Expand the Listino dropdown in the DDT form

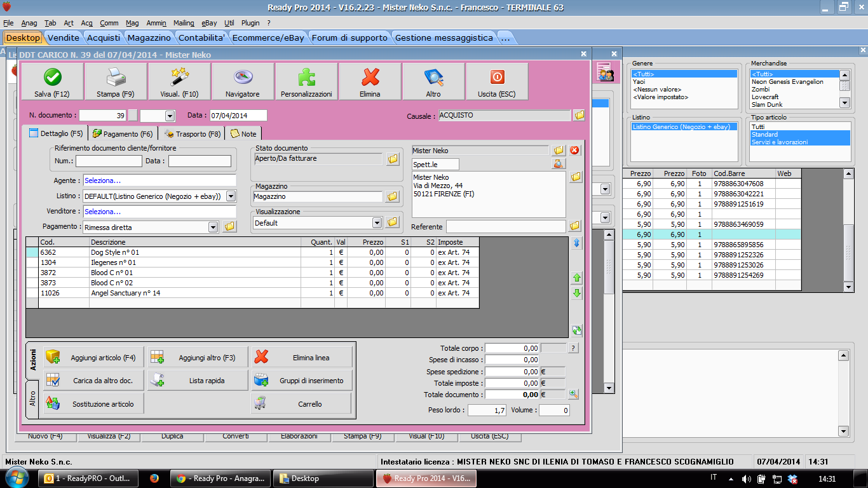coord(231,197)
